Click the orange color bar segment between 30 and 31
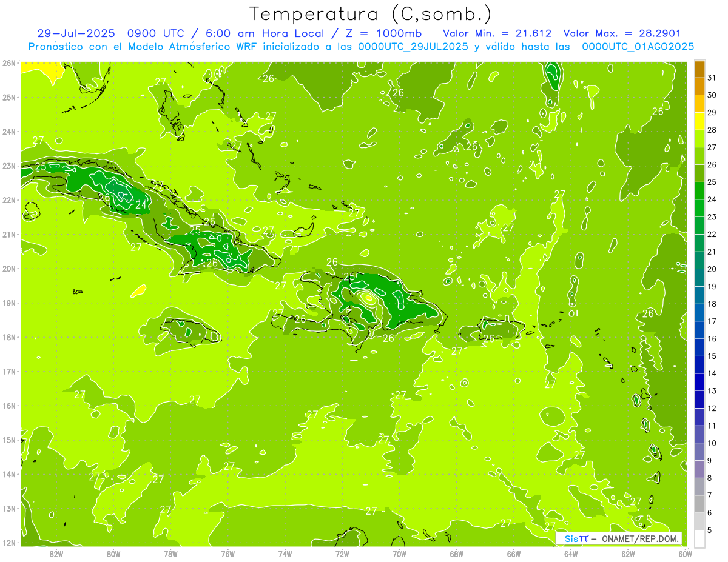The height and width of the screenshot is (562, 728). coord(699,85)
